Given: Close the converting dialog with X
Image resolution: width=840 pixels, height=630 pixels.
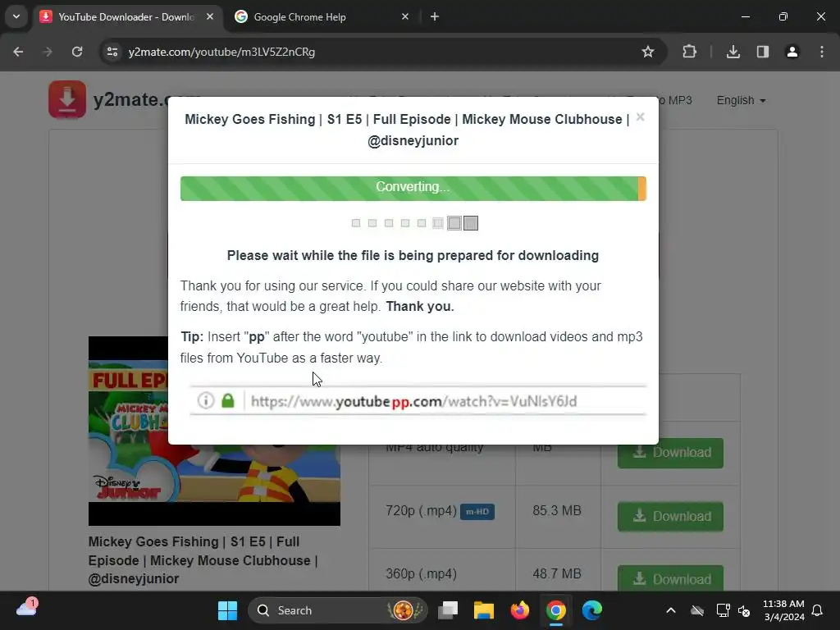Looking at the screenshot, I should click(640, 116).
